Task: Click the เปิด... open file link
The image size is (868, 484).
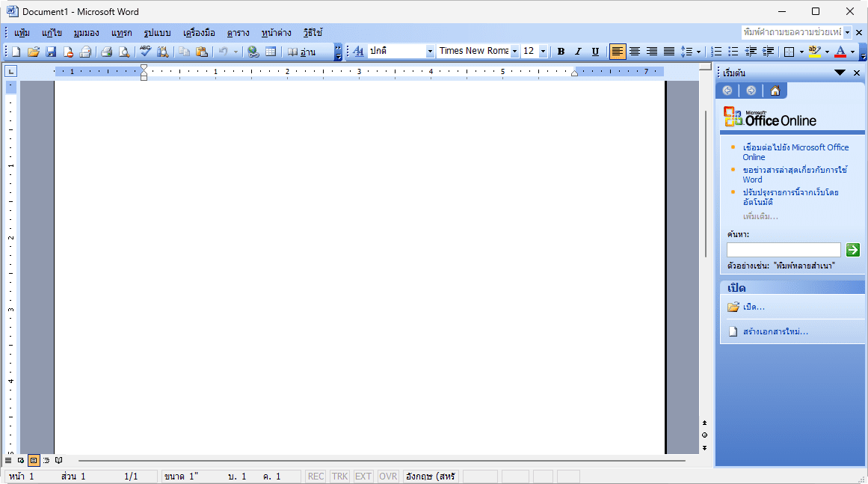Action: point(754,307)
